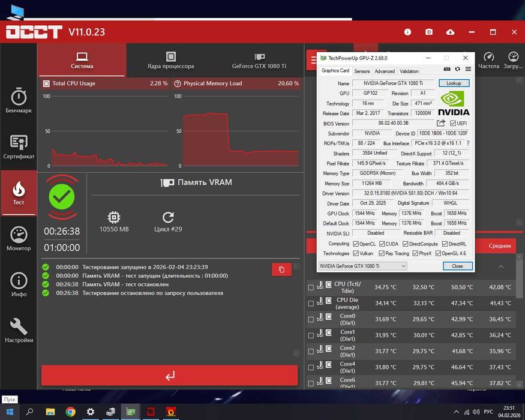
Task: Click the GPU-Z screenshot camera icon
Action: coord(447,69)
